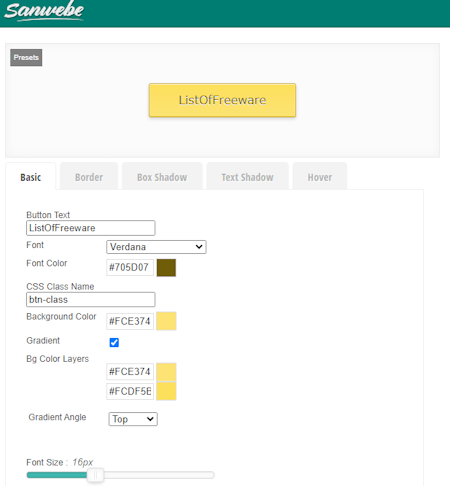450x502 pixels.
Task: Click the Font Size slider handle
Action: pyautogui.click(x=95, y=475)
